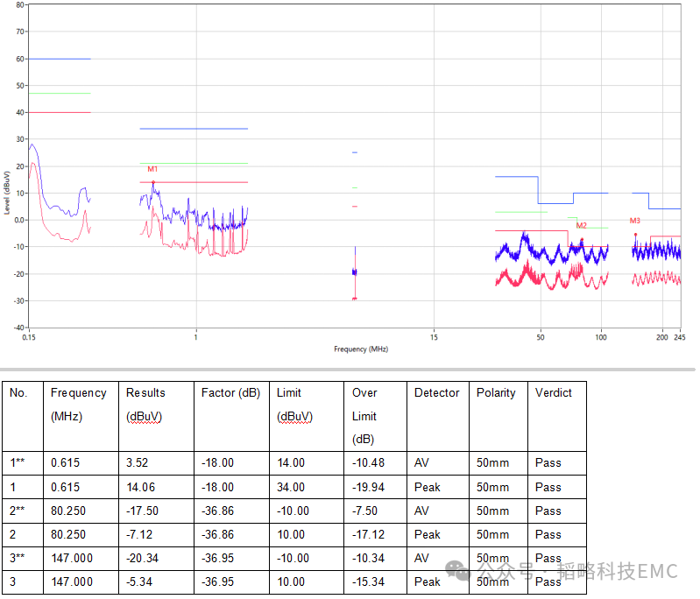700x599 pixels.
Task: Click the M1 marker label on the chart
Action: coord(152,168)
